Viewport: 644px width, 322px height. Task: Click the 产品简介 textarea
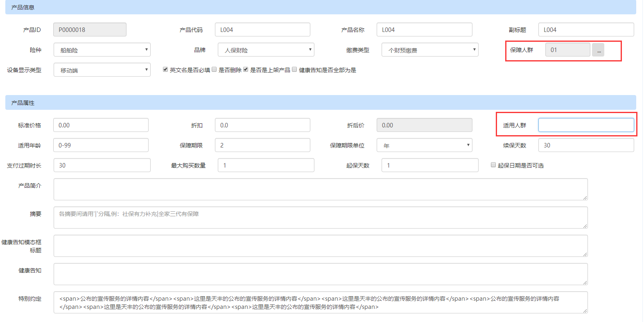[x=320, y=190]
